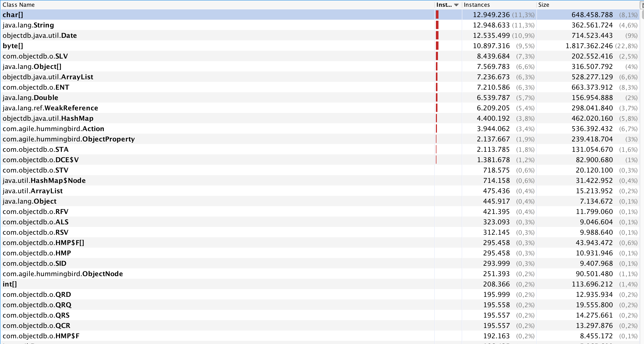Viewport: 644px width, 344px height.
Task: Click the size value 90.501.480
Action: (x=594, y=274)
